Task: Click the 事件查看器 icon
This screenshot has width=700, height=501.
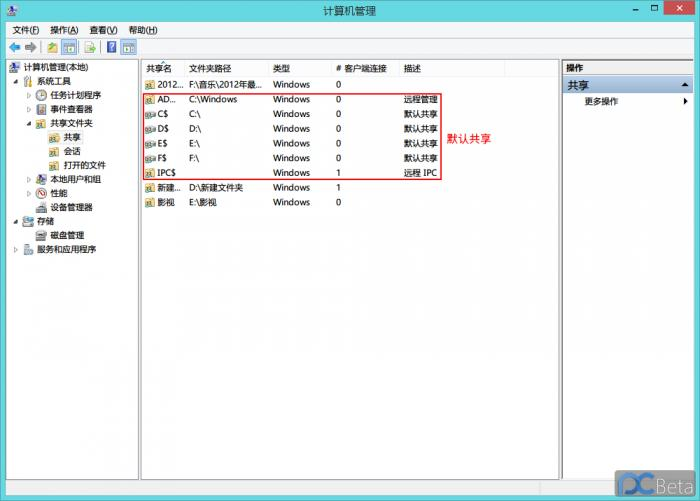Action: 41,109
